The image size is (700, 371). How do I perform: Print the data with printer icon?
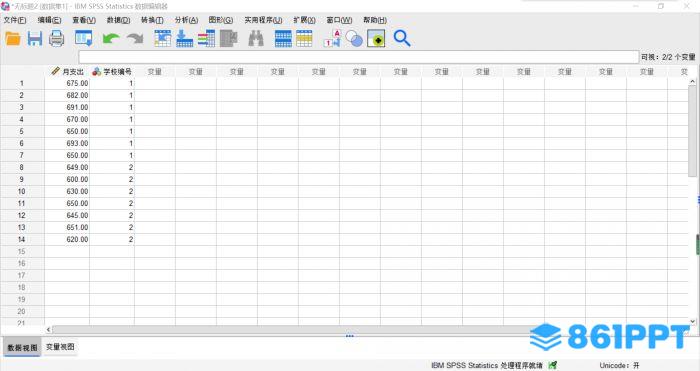(x=57, y=39)
